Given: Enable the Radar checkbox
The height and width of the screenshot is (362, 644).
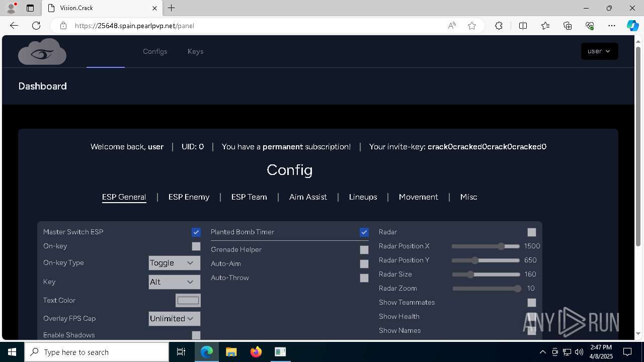Looking at the screenshot, I should pos(532,232).
